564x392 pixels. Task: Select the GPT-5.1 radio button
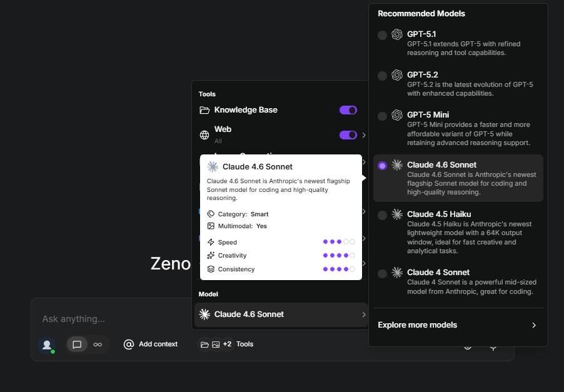[382, 35]
